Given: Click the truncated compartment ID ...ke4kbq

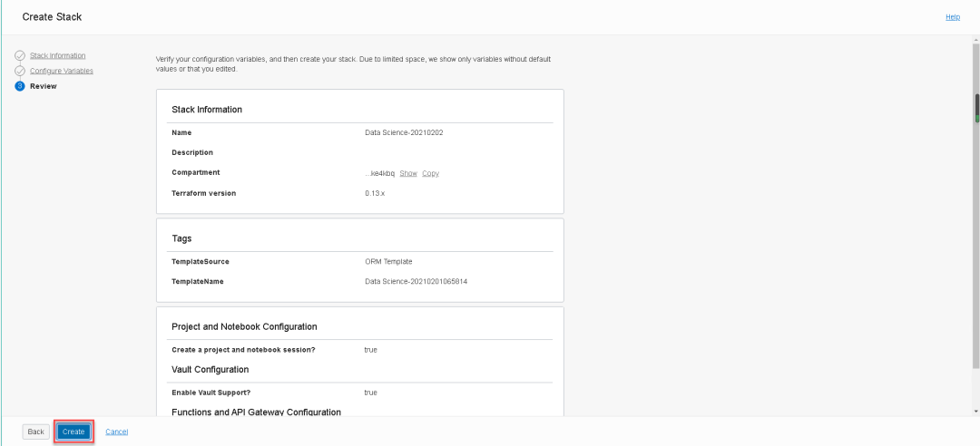Looking at the screenshot, I should (x=379, y=172).
